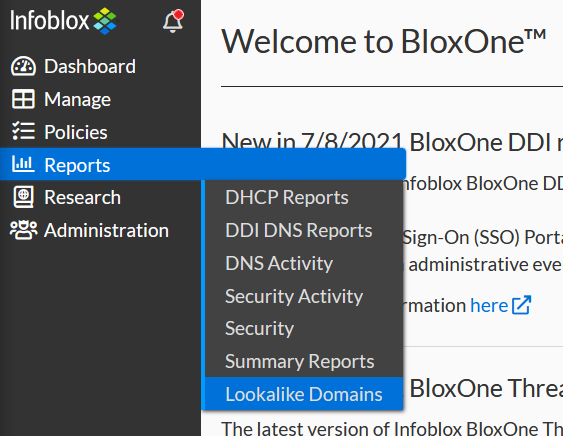
Task: Click the external link icon after here
Action: tap(521, 305)
